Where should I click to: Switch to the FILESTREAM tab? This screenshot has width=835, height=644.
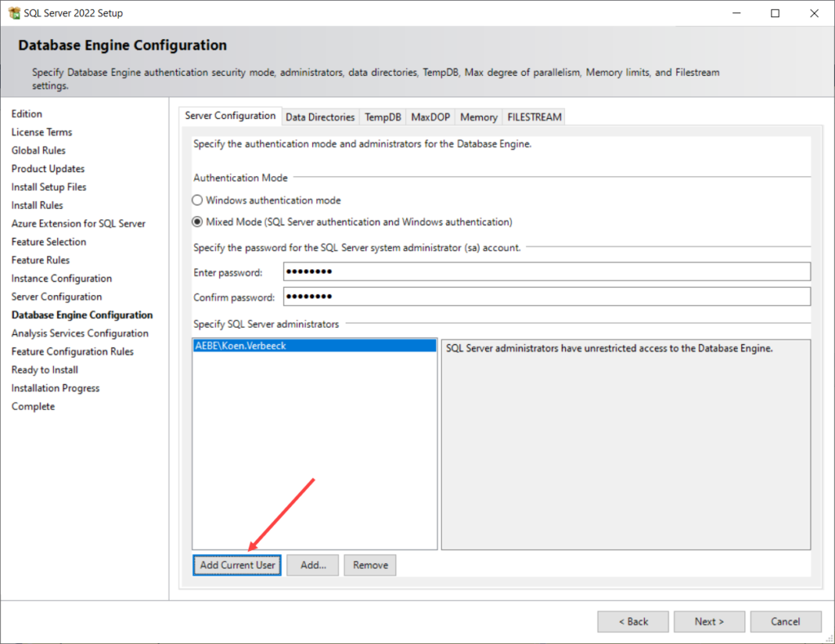(x=534, y=117)
